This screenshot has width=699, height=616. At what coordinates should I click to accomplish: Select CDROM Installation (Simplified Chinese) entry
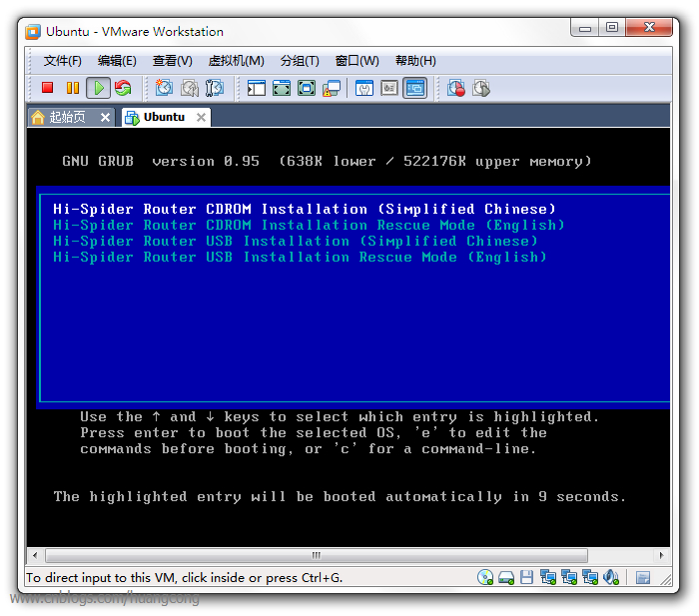(x=304, y=209)
